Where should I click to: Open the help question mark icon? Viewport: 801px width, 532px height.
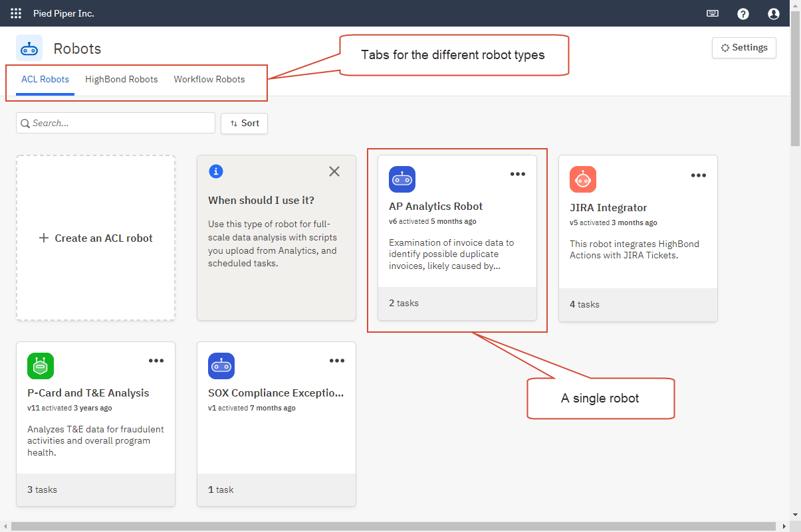(743, 14)
